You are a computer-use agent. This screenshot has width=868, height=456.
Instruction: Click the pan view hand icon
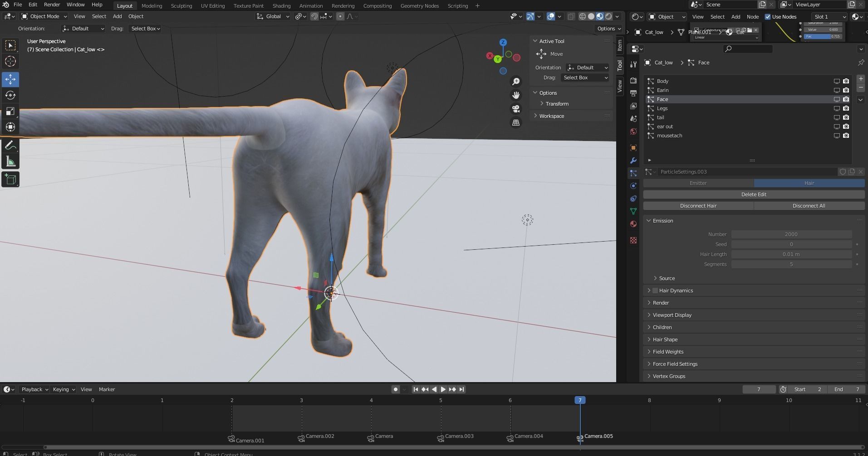click(516, 95)
